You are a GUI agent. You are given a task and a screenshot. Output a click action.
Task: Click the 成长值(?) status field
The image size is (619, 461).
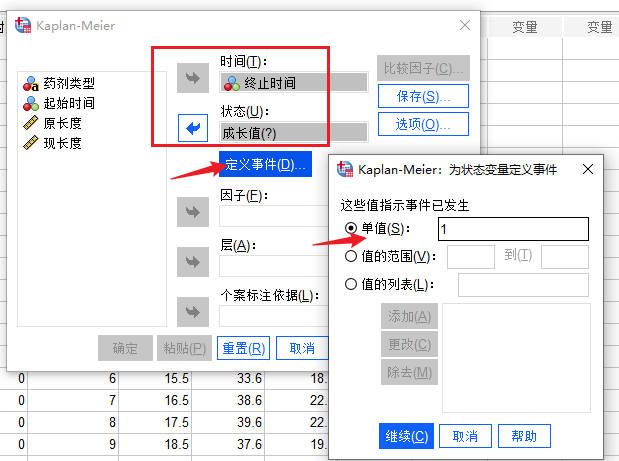[293, 133]
